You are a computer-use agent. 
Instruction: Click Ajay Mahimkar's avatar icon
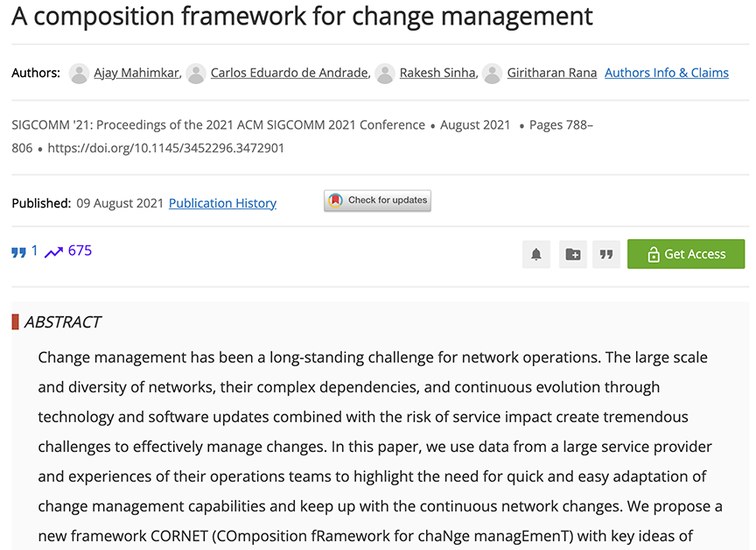pyautogui.click(x=79, y=74)
